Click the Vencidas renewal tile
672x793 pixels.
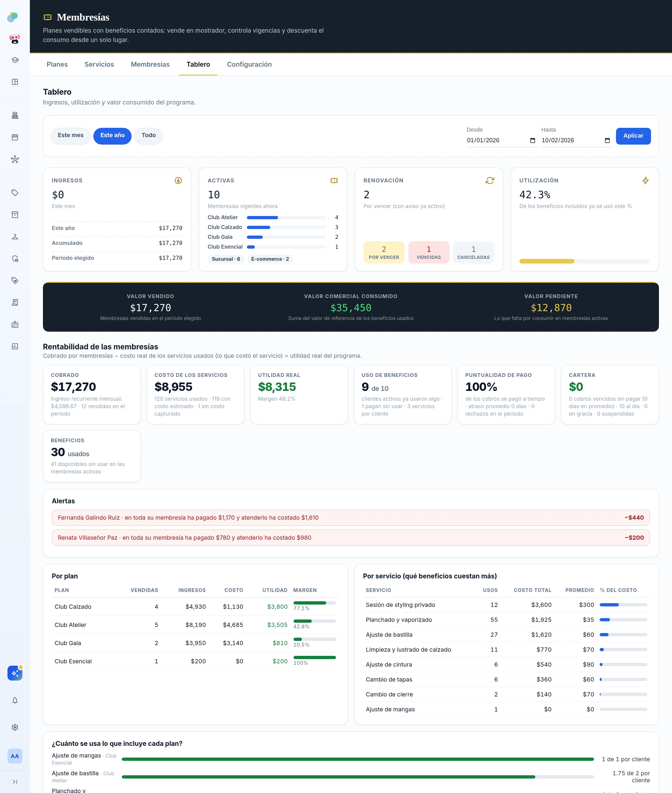(x=429, y=252)
